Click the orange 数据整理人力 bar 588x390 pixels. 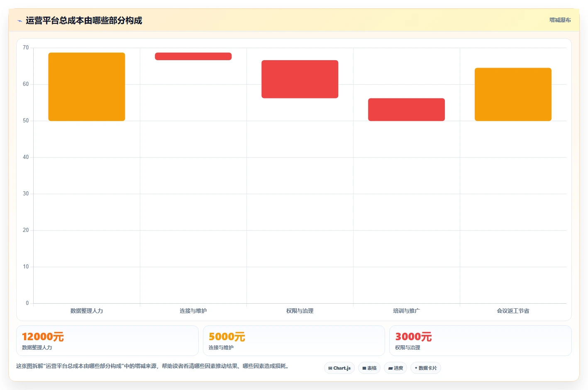click(x=87, y=87)
